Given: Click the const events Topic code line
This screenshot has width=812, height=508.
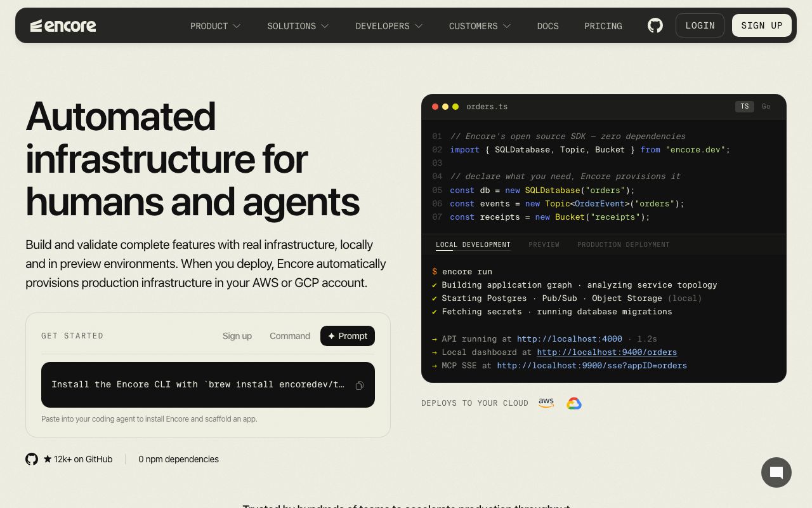Looking at the screenshot, I should pyautogui.click(x=567, y=204).
